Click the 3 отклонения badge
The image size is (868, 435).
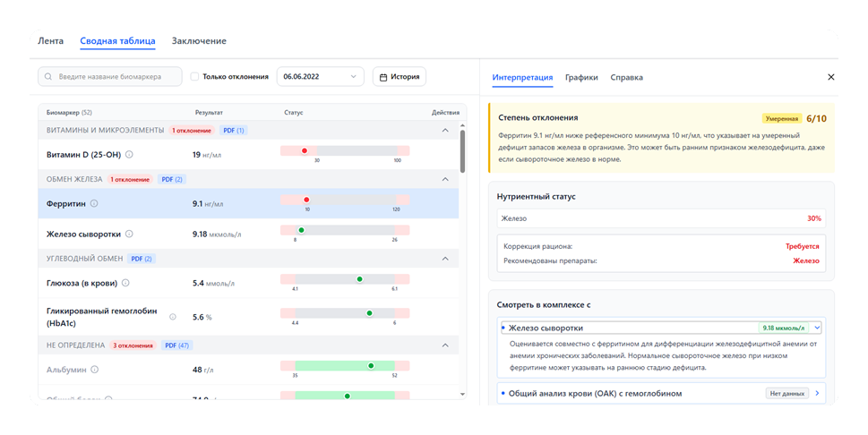tap(133, 345)
